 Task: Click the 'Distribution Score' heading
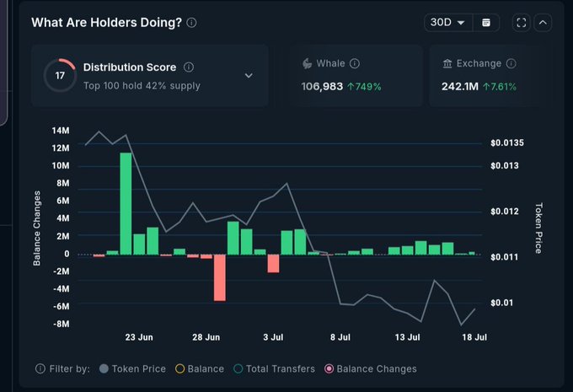pos(130,67)
